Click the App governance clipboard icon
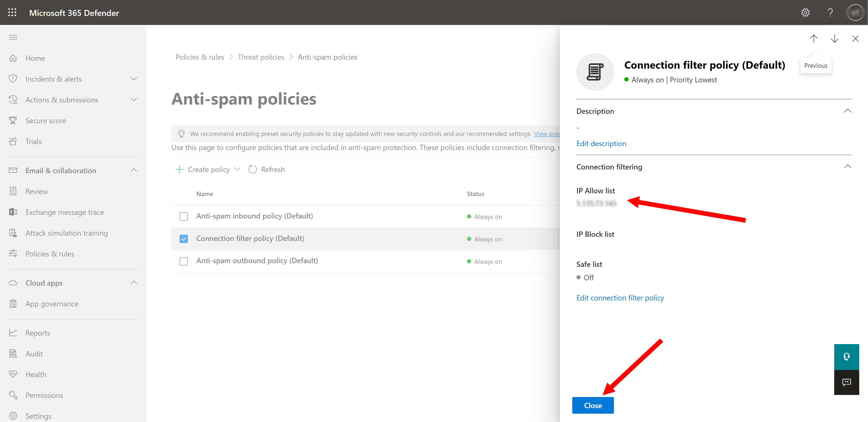Viewport: 868px width, 422px height. [x=13, y=304]
